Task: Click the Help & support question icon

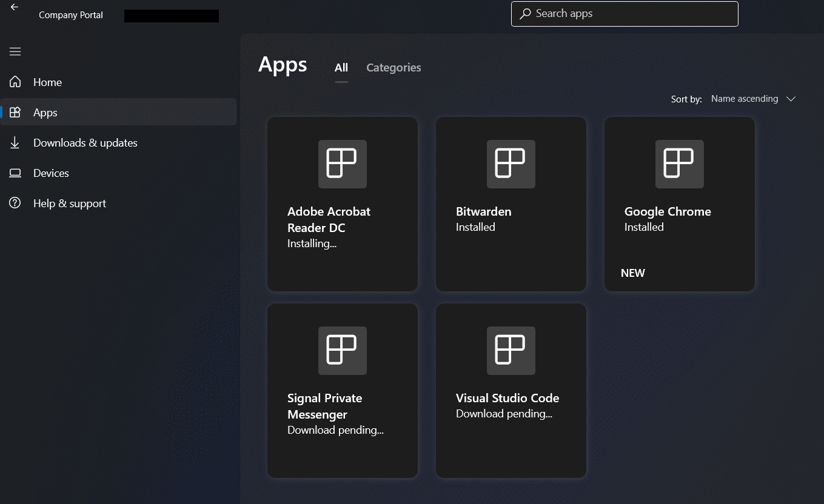Action: [x=15, y=203]
